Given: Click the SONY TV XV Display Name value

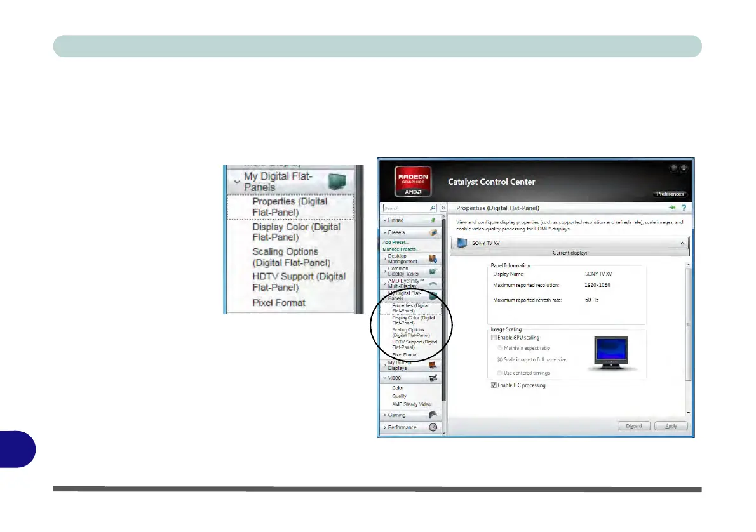Looking at the screenshot, I should 598,274.
